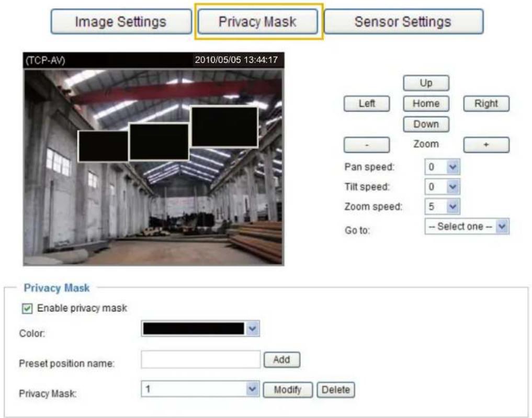Click the Delete mask button
This screenshot has height=418, width=532.
coord(335,390)
